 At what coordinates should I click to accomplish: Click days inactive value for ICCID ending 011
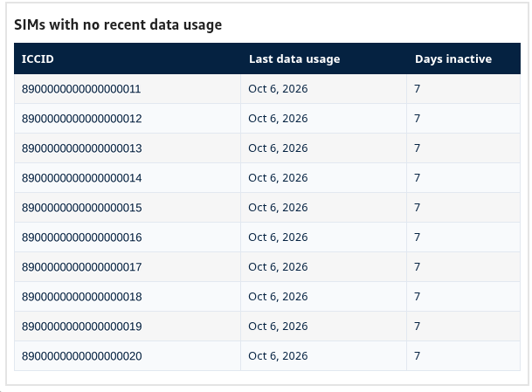click(418, 89)
